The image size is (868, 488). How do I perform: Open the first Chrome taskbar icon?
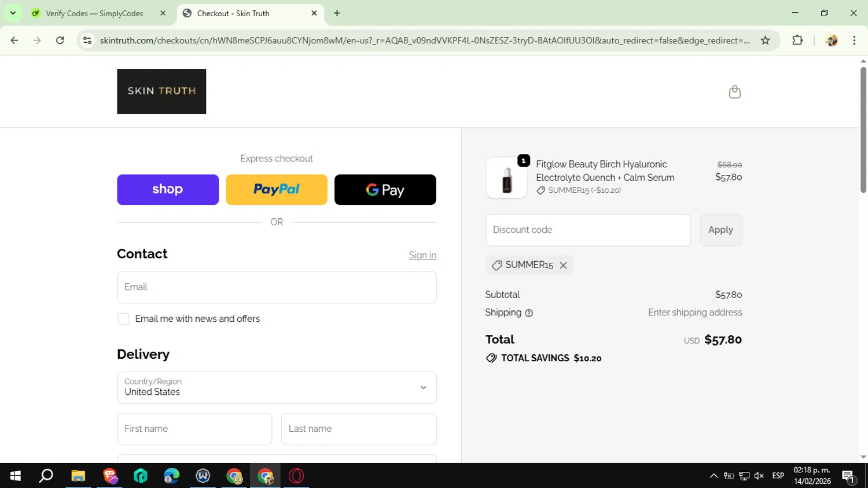(234, 476)
